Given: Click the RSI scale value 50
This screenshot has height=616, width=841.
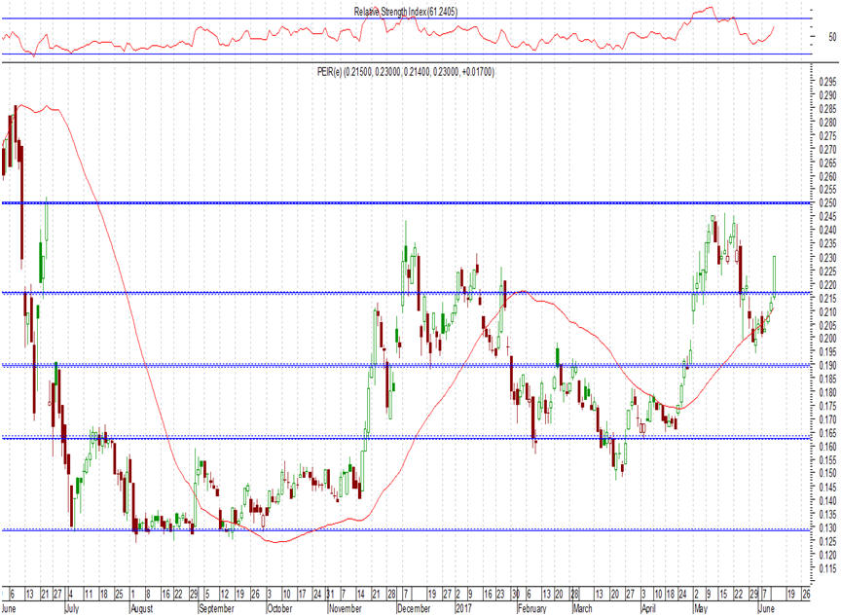Looking at the screenshot, I should pyautogui.click(x=832, y=37).
